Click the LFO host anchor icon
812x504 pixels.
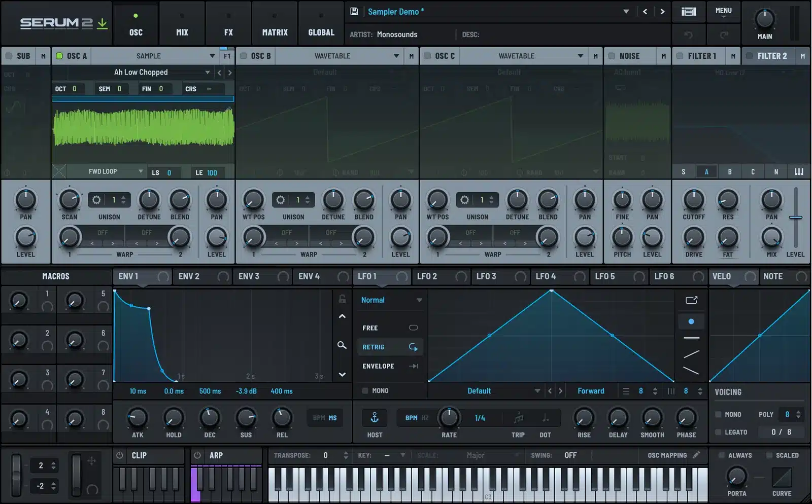click(x=375, y=418)
